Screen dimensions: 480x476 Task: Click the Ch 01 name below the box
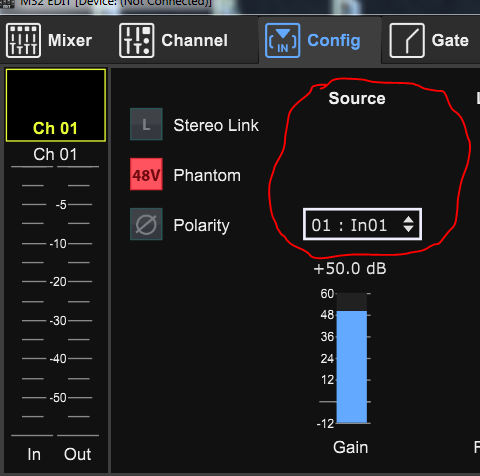pyautogui.click(x=55, y=154)
